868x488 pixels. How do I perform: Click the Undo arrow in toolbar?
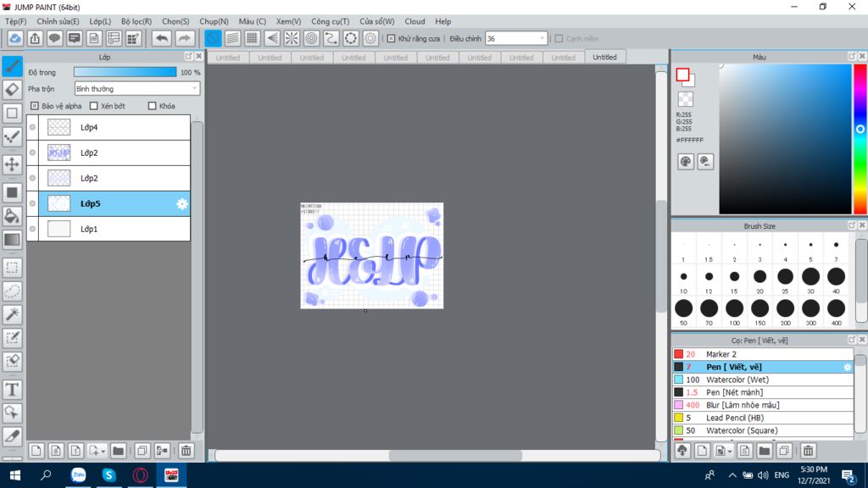(162, 38)
